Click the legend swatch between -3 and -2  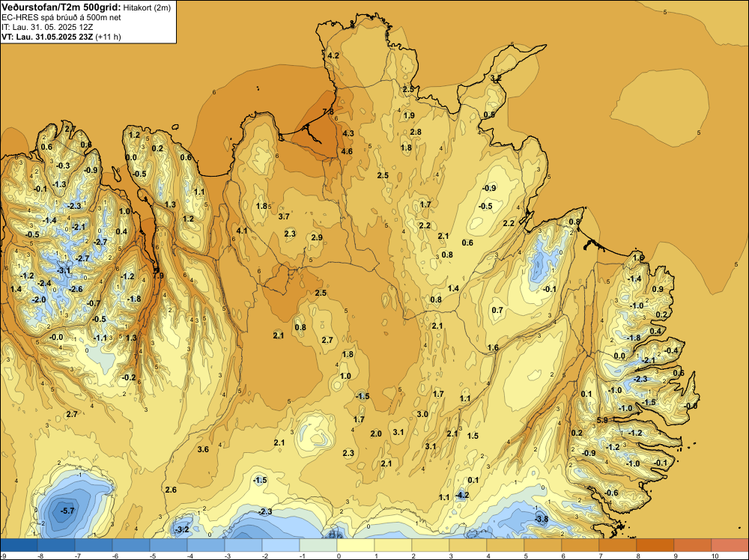click(243, 545)
